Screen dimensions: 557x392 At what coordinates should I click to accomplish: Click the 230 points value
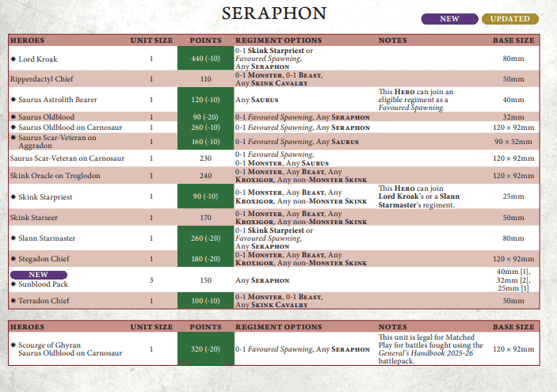(x=206, y=158)
